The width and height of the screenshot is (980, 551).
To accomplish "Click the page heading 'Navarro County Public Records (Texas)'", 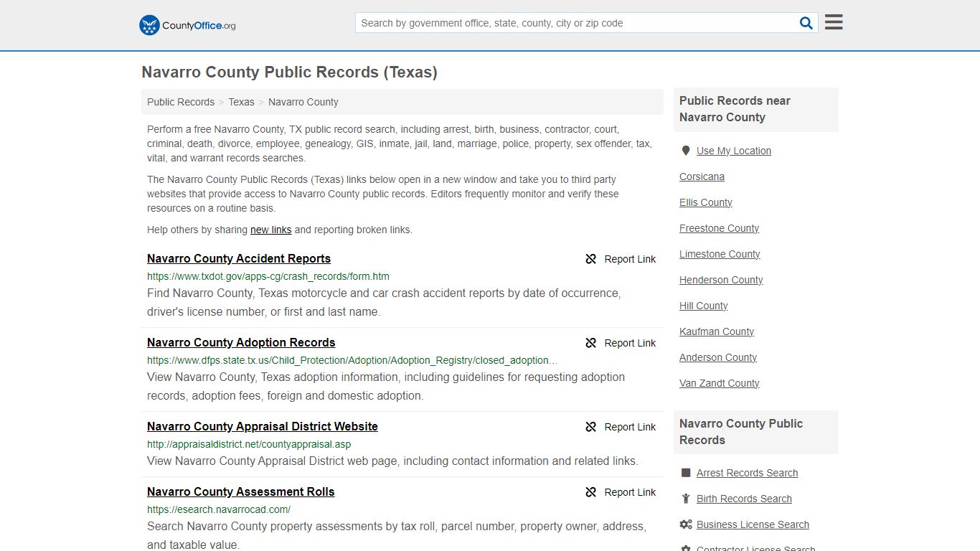I will pyautogui.click(x=289, y=72).
